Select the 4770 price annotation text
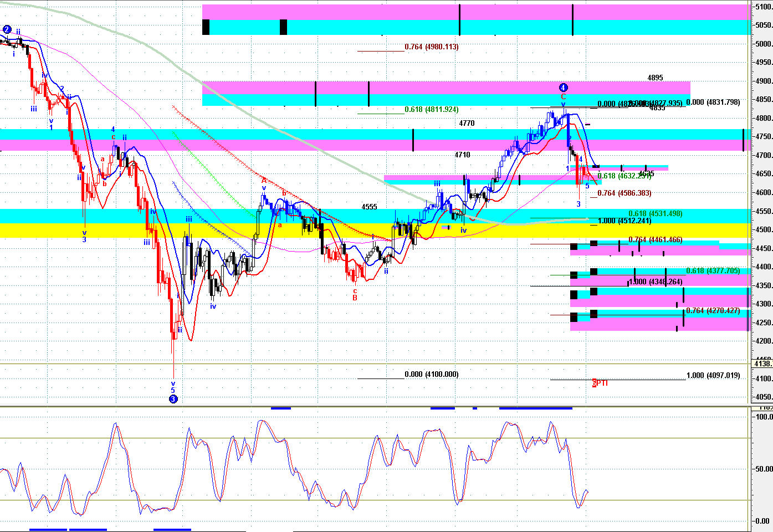 click(467, 124)
